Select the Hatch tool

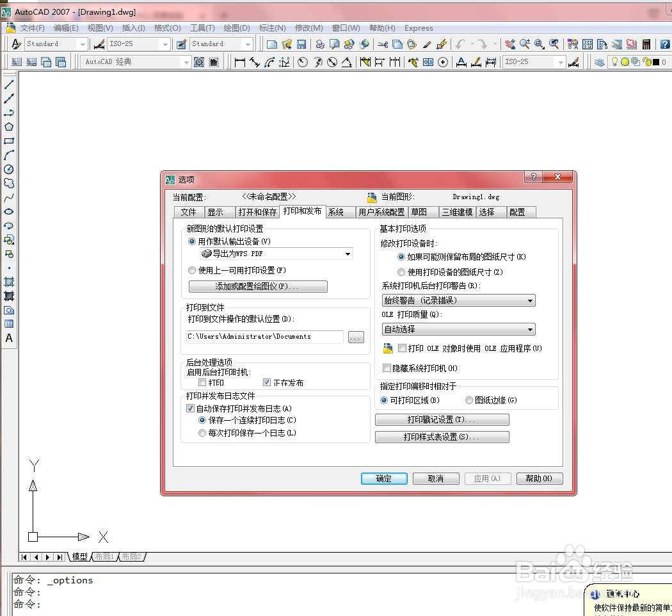[8, 282]
